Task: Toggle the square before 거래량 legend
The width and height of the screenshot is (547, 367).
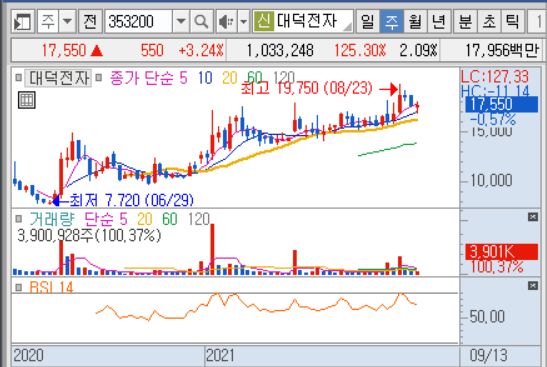Action: [19, 219]
